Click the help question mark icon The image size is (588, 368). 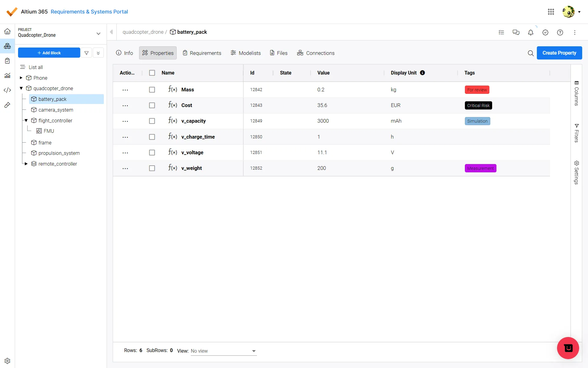(560, 33)
